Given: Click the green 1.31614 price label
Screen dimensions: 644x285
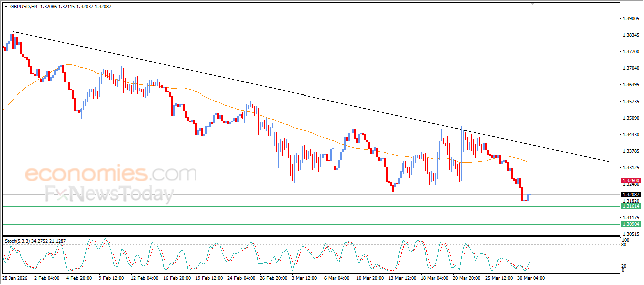Looking at the screenshot, I should point(630,206).
